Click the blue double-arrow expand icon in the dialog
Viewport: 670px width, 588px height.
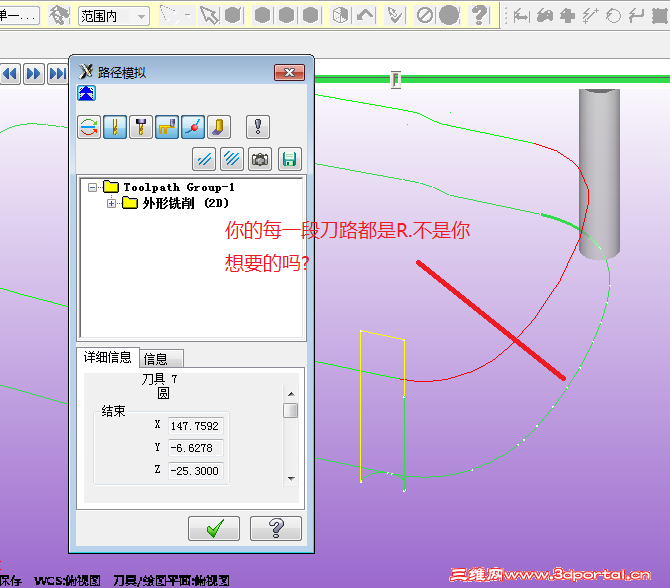(86, 93)
